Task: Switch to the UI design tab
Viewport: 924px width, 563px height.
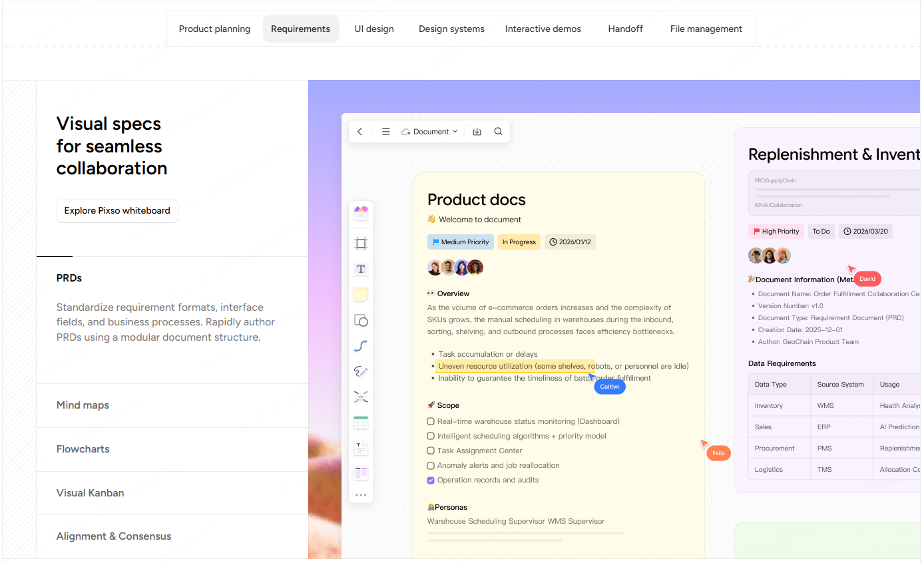Action: click(374, 29)
